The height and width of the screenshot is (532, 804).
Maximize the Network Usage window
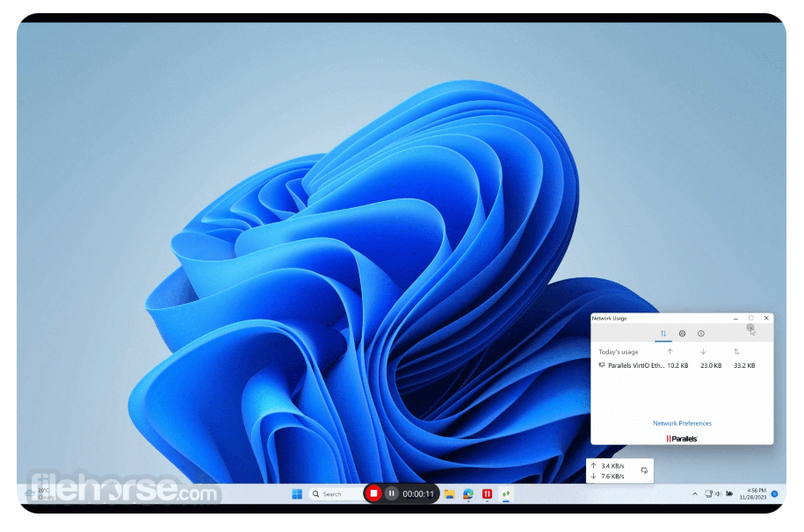point(751,319)
